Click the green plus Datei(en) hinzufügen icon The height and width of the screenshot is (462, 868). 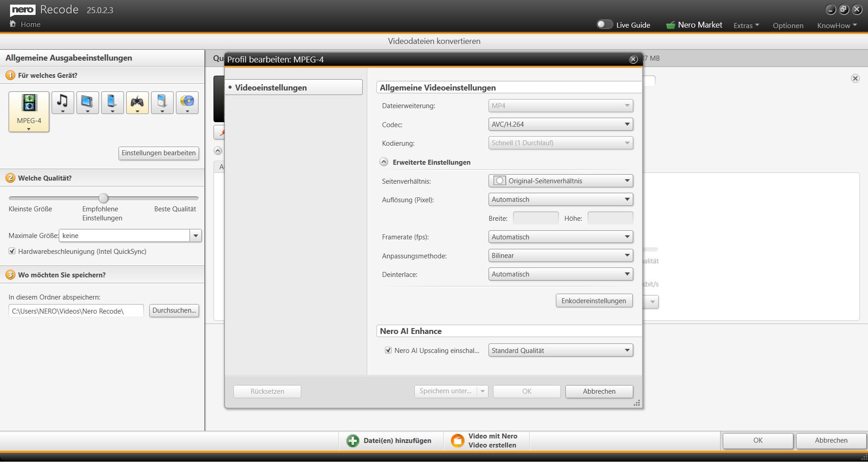(x=352, y=441)
